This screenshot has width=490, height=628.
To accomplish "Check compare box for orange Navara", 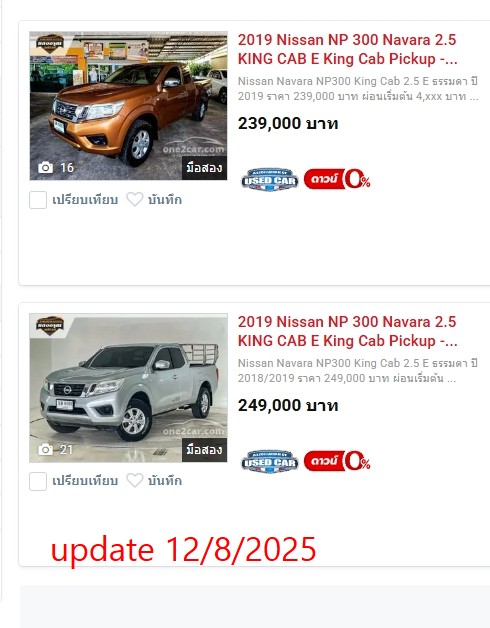I will point(38,200).
